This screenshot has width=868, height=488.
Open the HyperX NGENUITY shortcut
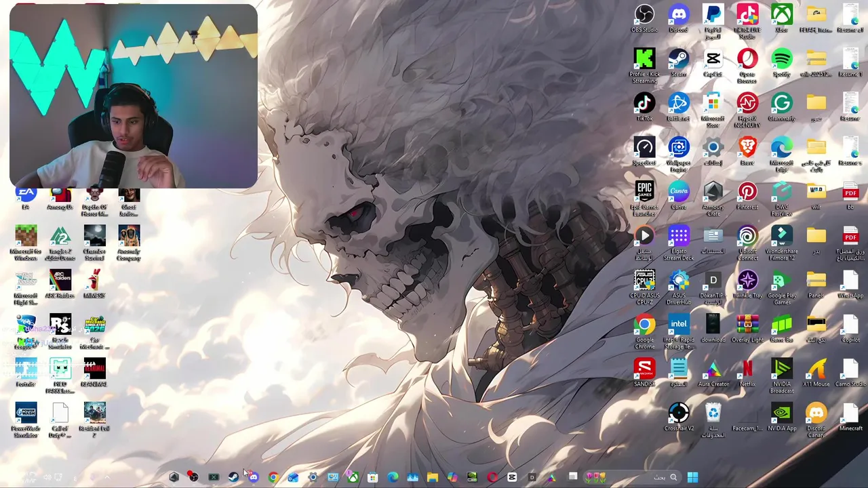coord(747,110)
